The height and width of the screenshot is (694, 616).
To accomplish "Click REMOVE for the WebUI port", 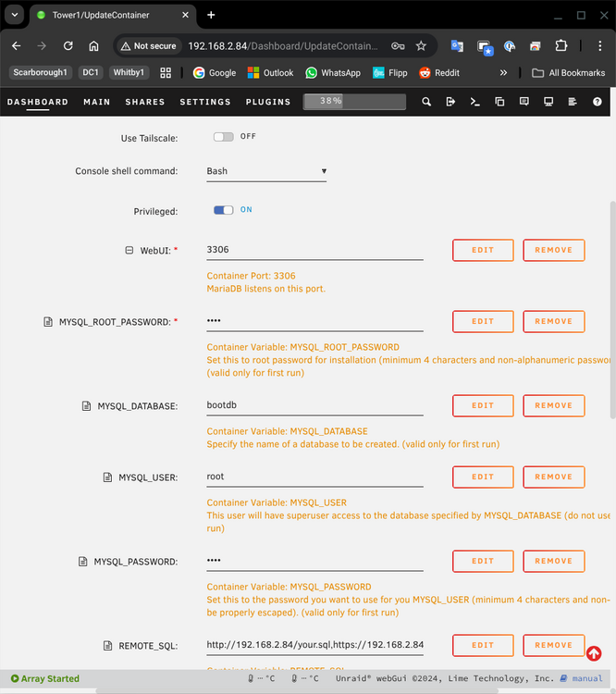I will (554, 250).
